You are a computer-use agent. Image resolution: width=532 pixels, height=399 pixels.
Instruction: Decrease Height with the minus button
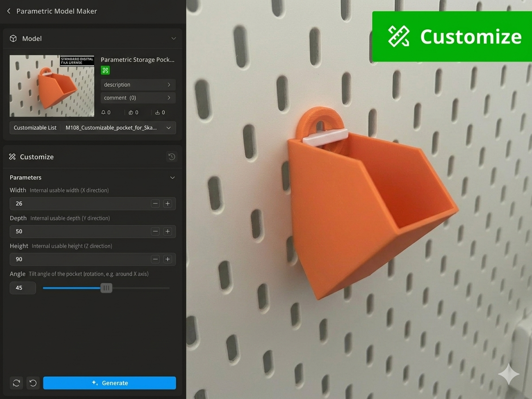coord(156,259)
